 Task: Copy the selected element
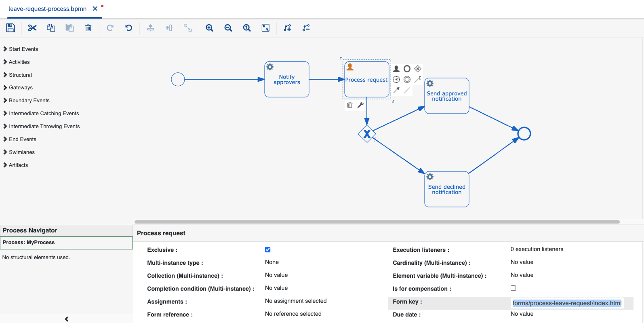[x=51, y=28]
